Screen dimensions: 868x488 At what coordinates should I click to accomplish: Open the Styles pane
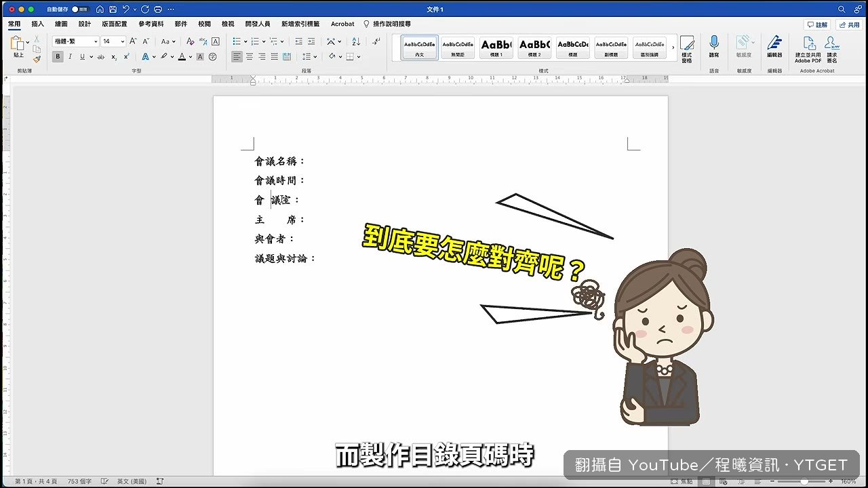click(x=687, y=49)
